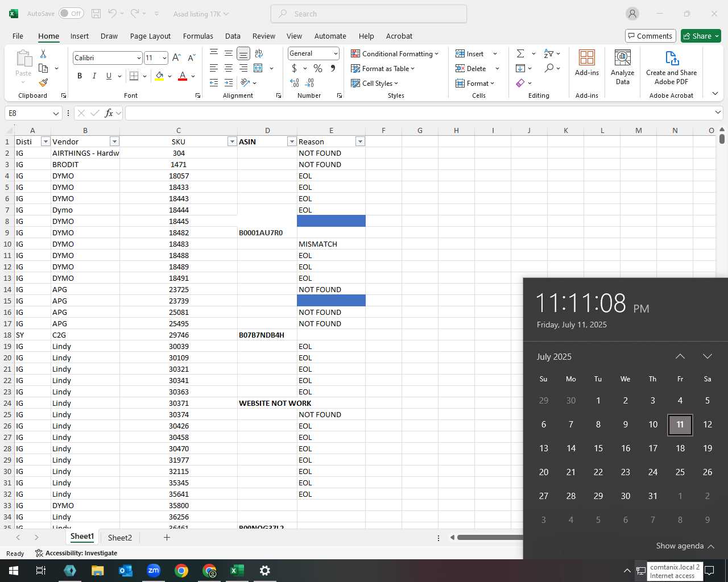Click the Clear eraser icon

pos(520,83)
